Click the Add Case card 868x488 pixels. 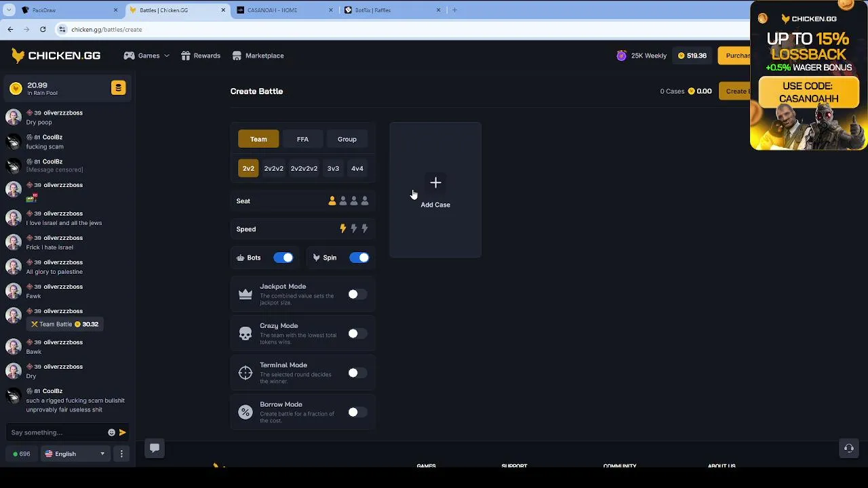tap(435, 190)
